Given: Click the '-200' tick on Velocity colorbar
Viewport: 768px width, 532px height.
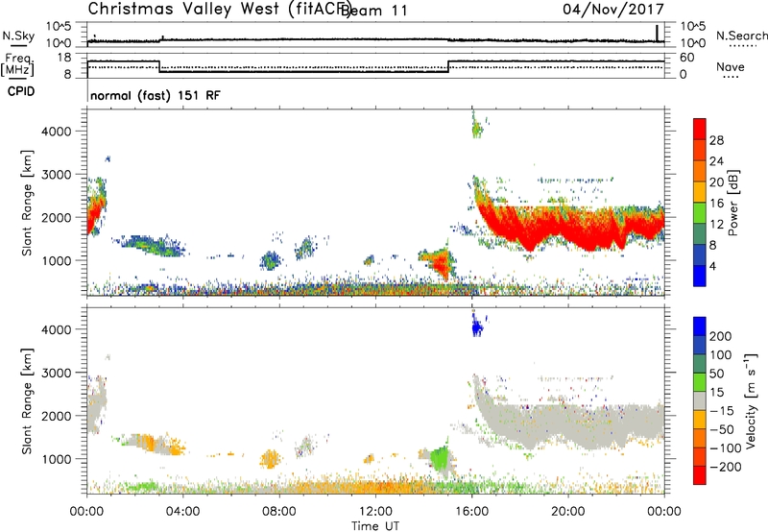Looking at the screenshot, I should 725,467.
